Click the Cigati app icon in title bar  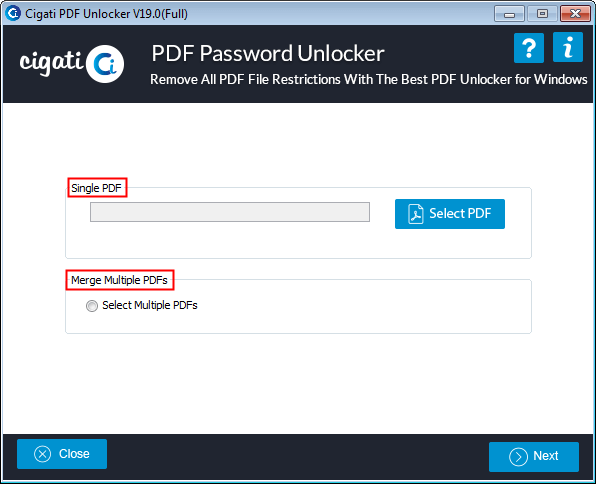(x=13, y=13)
